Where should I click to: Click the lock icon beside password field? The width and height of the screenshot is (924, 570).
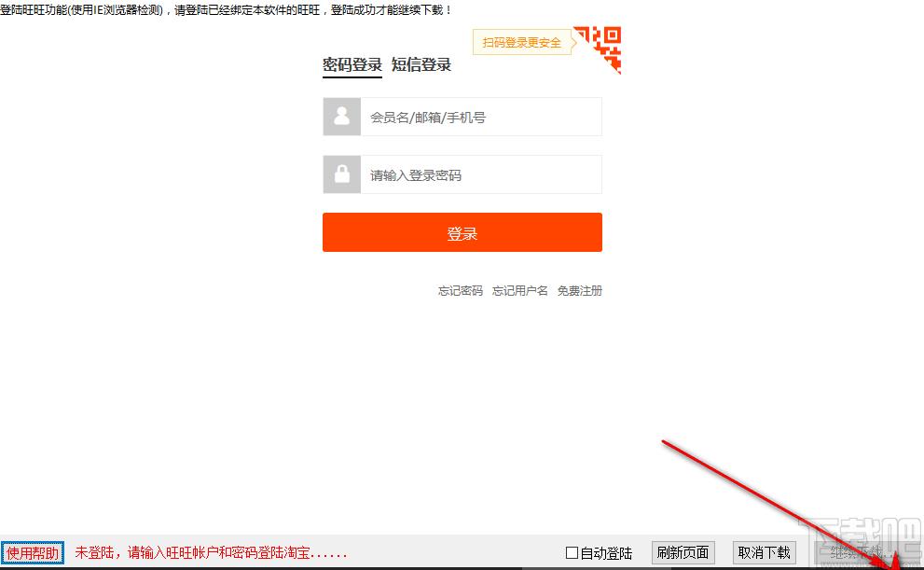pos(342,174)
